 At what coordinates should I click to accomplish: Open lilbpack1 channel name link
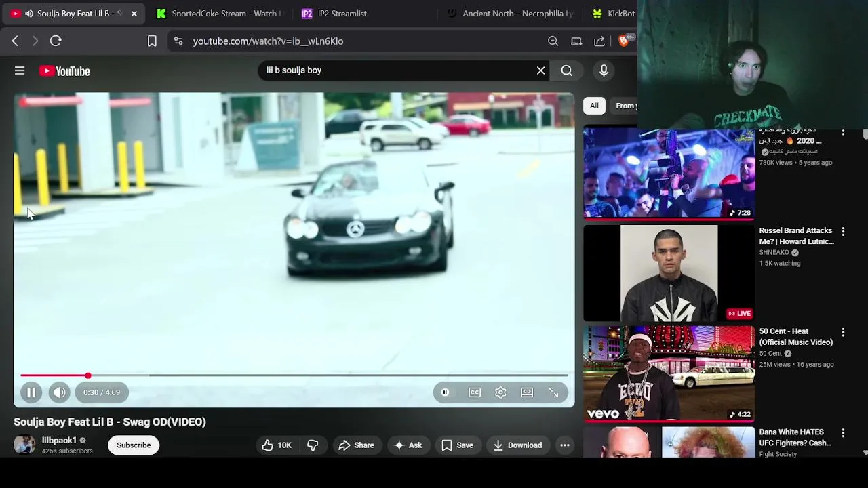pyautogui.click(x=59, y=441)
